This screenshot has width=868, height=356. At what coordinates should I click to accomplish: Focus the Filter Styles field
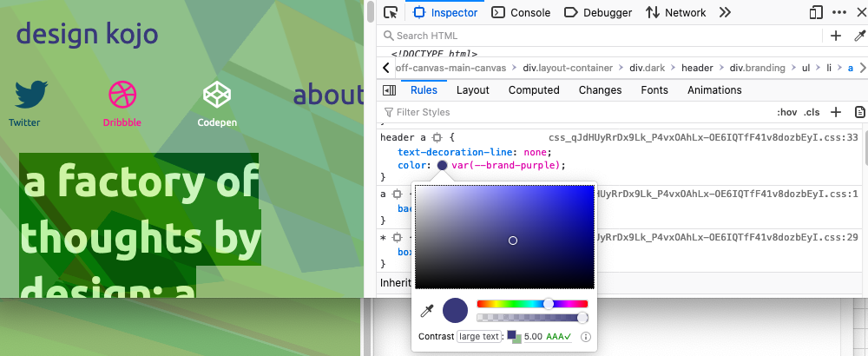click(575, 112)
